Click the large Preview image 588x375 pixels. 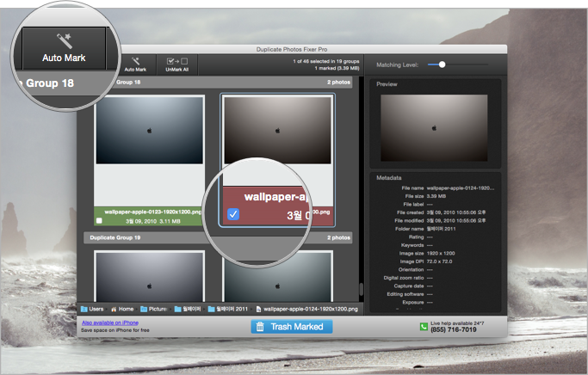click(x=434, y=128)
